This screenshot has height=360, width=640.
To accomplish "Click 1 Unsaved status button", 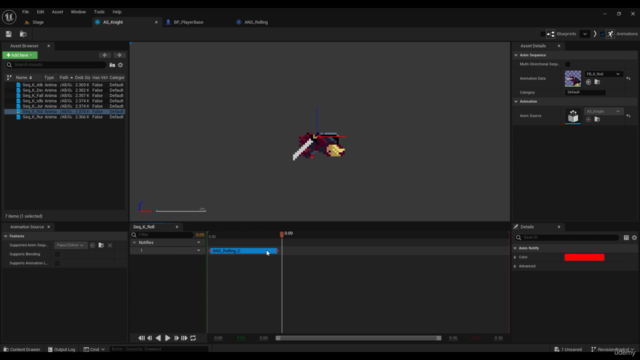I will tap(568, 349).
